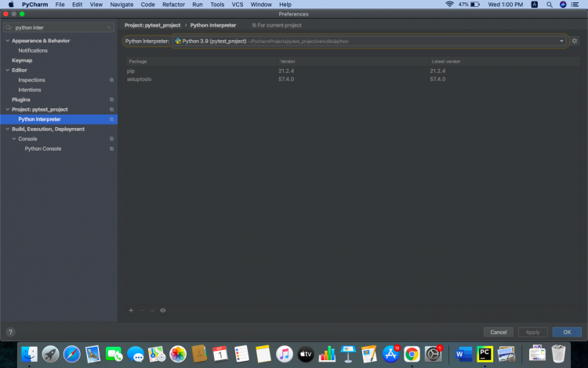Screen dimensions: 588x368
Task: Select the pip package row
Action: (x=353, y=71)
